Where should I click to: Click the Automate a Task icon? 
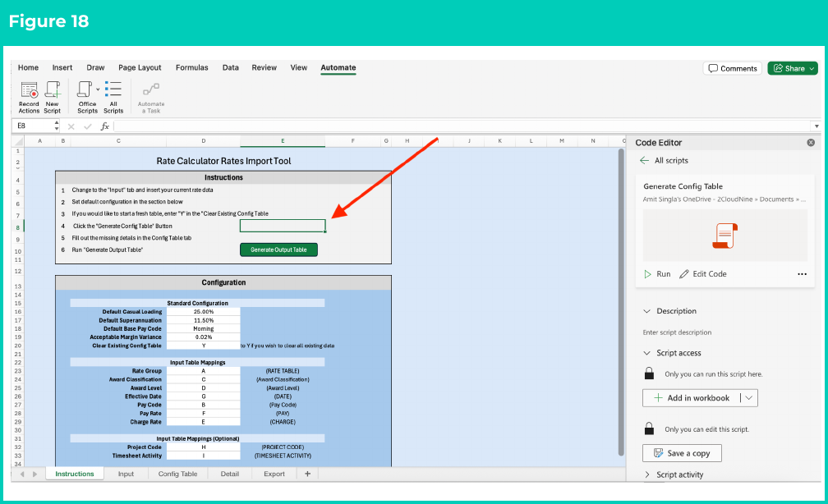pos(151,89)
